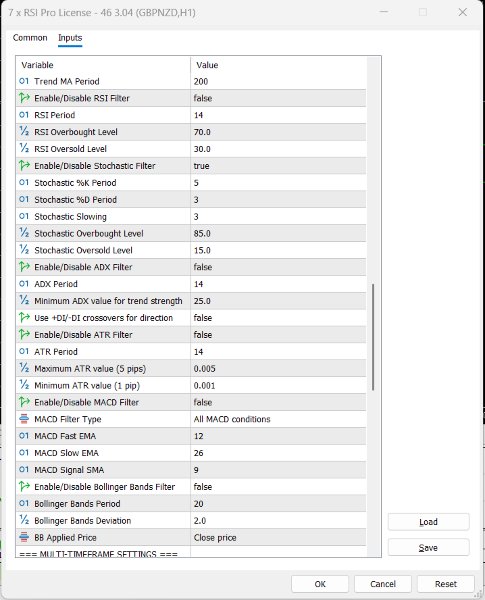Screen dimensions: 485x600
Task: Select the Inputs tab
Action: tap(70, 38)
